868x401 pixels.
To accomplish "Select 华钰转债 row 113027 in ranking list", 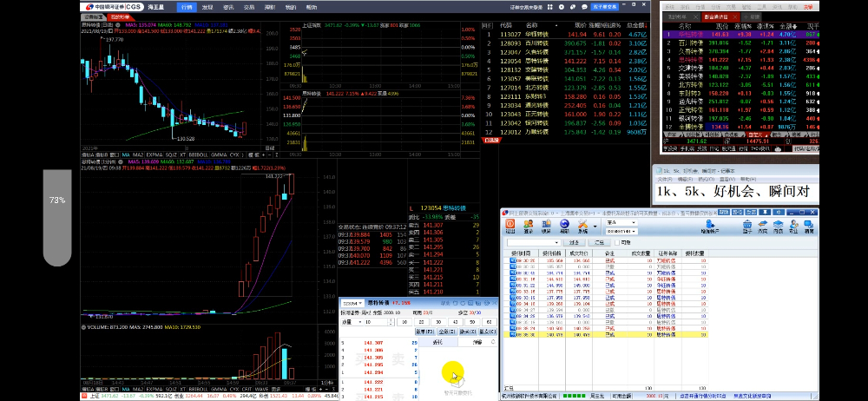I will tap(565, 35).
